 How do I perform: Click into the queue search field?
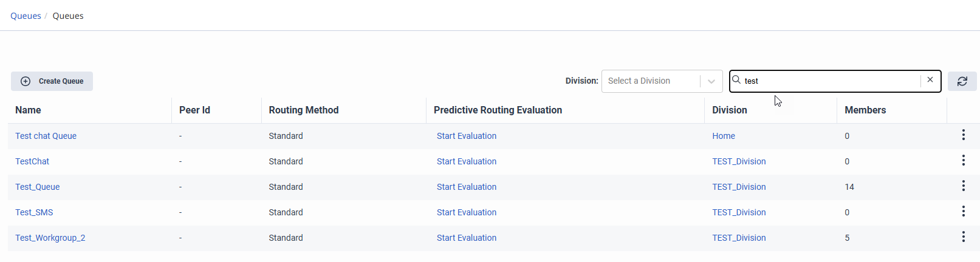[829, 81]
